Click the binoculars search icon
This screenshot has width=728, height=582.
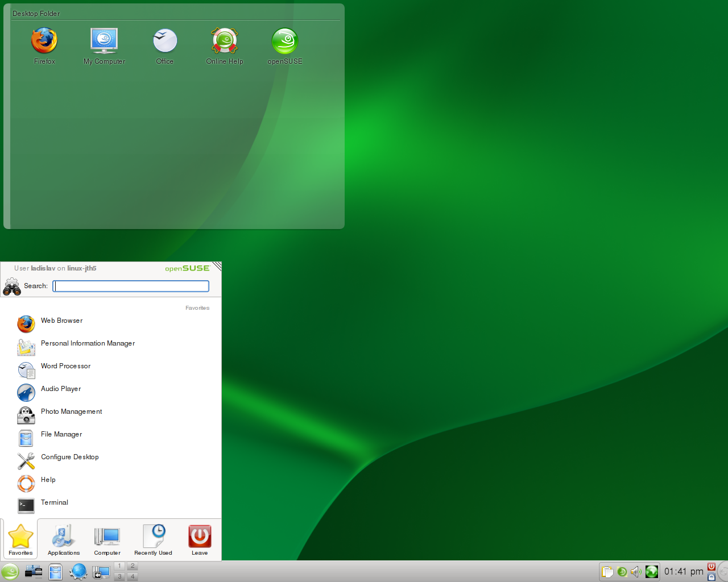(12, 286)
